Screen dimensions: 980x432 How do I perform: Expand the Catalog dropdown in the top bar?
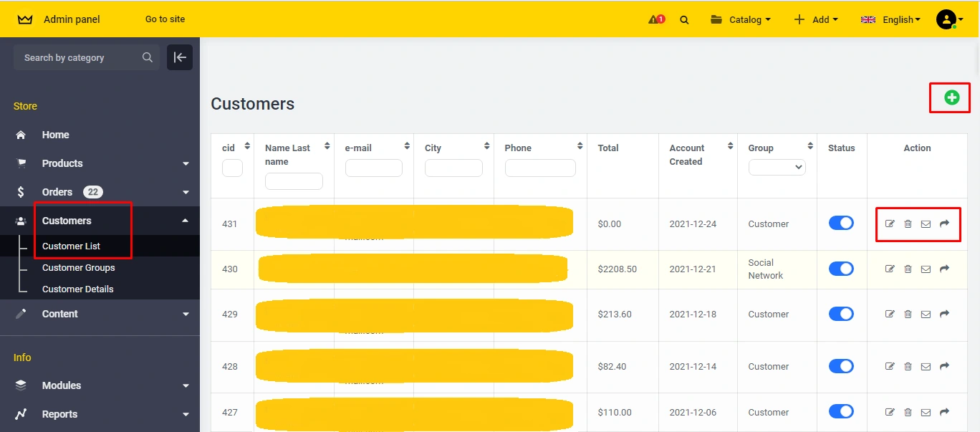(741, 19)
